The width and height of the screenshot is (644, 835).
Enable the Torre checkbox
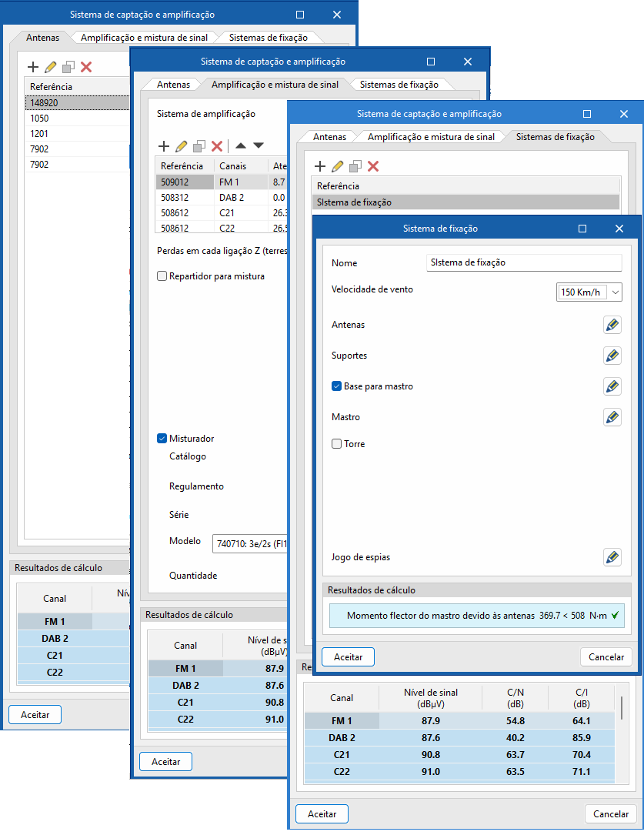(336, 443)
